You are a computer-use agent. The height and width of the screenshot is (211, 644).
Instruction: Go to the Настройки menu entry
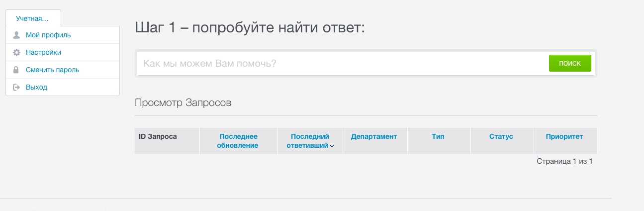tap(43, 52)
